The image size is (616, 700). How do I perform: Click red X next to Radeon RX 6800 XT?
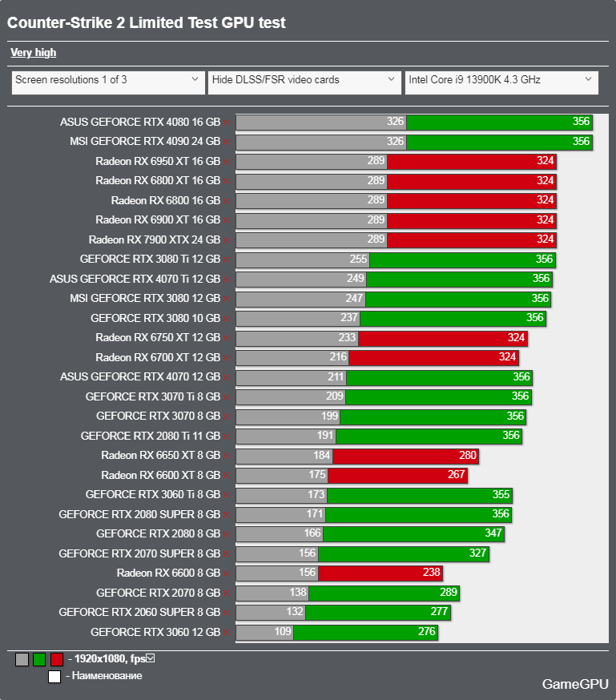(x=227, y=181)
